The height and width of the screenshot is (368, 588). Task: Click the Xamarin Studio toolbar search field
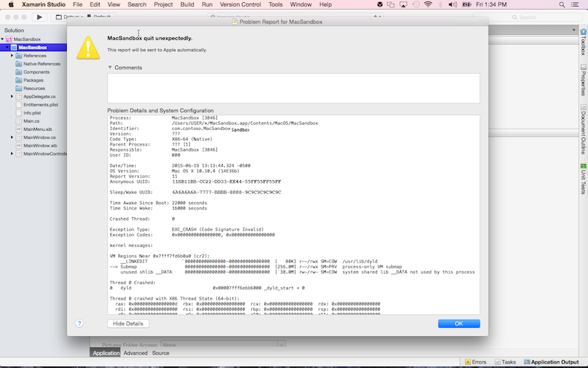(527, 17)
